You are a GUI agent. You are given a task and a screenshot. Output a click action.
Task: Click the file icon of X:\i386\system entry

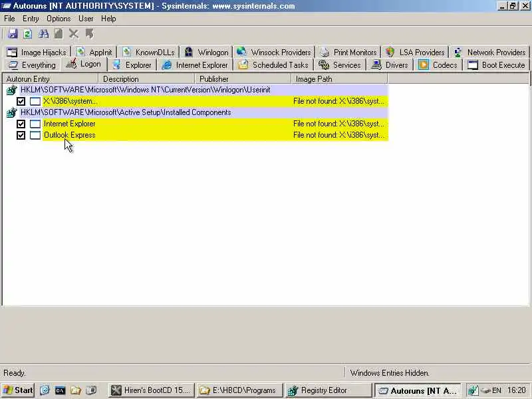tap(35, 101)
